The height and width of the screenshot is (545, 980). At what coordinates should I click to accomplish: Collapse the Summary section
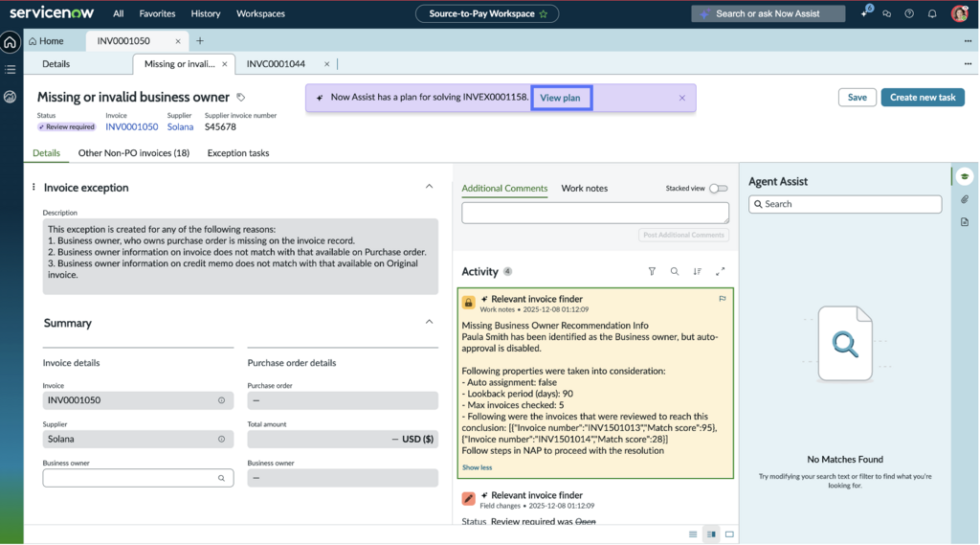click(429, 322)
